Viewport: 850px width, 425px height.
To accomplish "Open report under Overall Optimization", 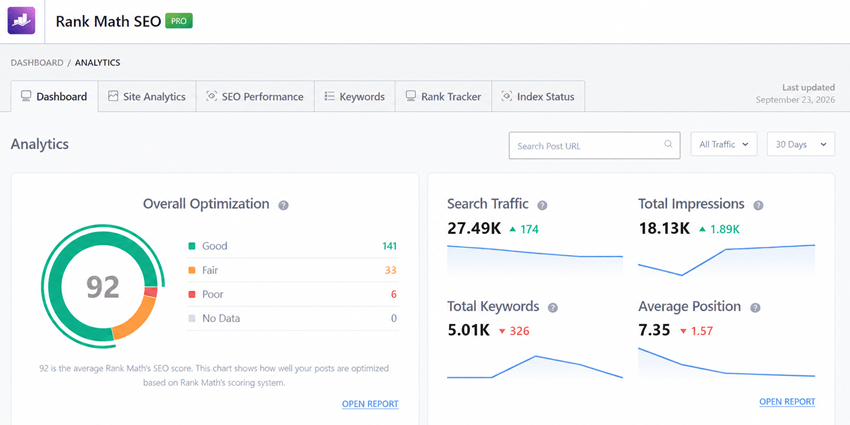I will point(370,404).
